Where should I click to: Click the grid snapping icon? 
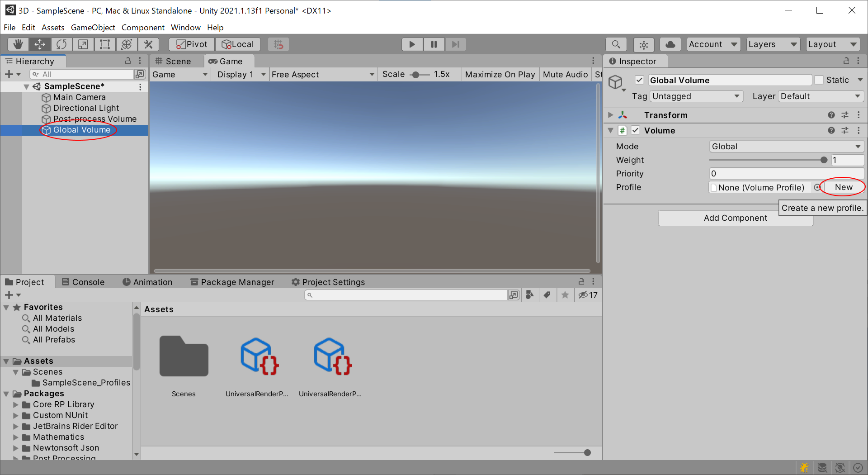click(278, 44)
